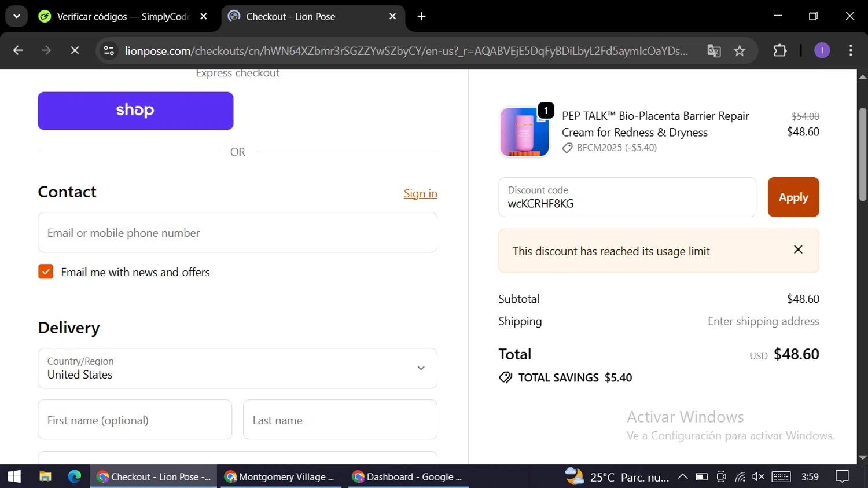Click the scrollbar down arrow
This screenshot has height=488, width=868.
[x=863, y=458]
